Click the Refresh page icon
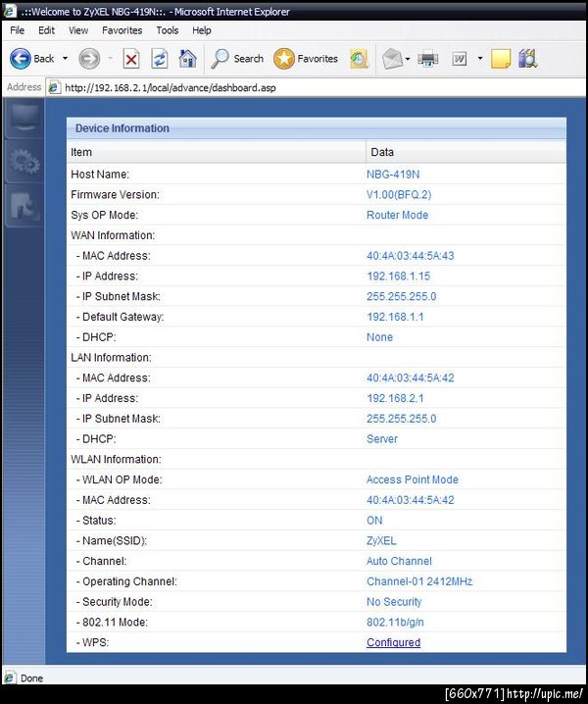 pyautogui.click(x=160, y=59)
